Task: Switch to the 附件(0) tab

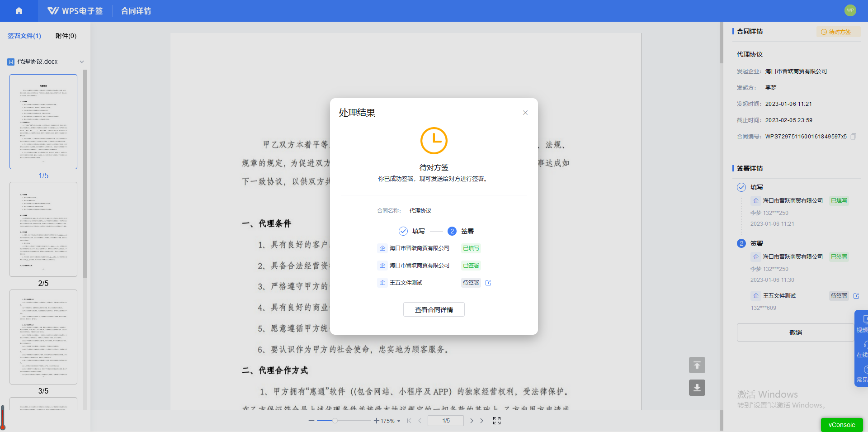Action: (x=66, y=36)
